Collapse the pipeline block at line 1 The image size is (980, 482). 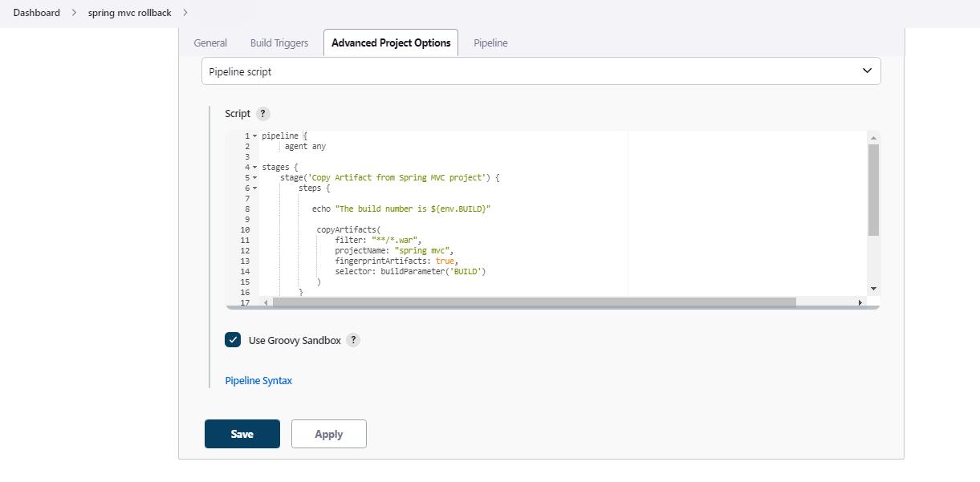[x=255, y=136]
